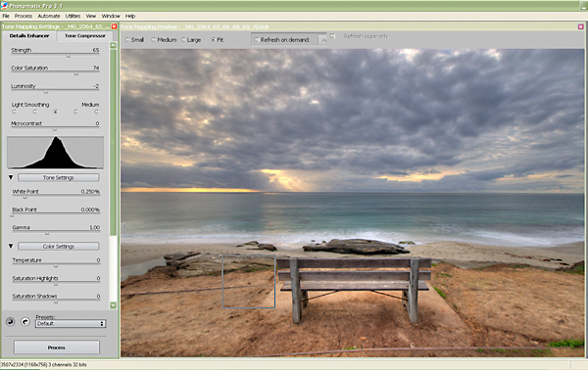Screen dimensions: 588x370
Task: Click the Light Smoothing Medium label
Action: point(90,105)
